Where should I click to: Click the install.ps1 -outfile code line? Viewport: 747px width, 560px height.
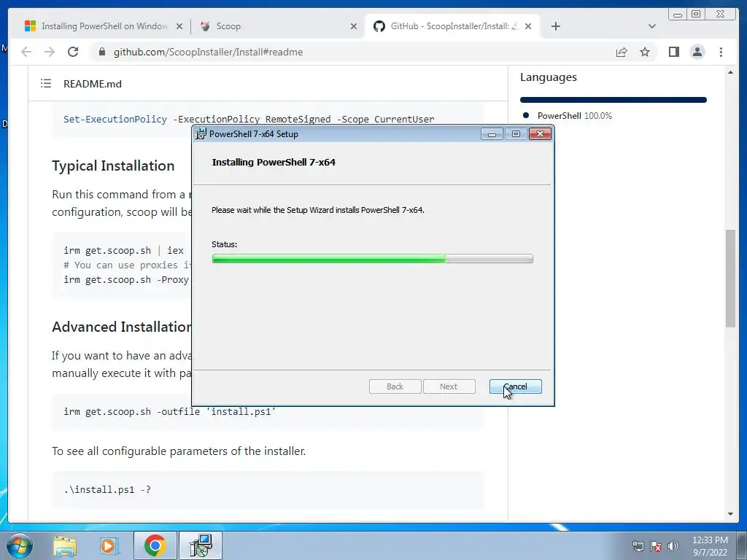click(169, 411)
